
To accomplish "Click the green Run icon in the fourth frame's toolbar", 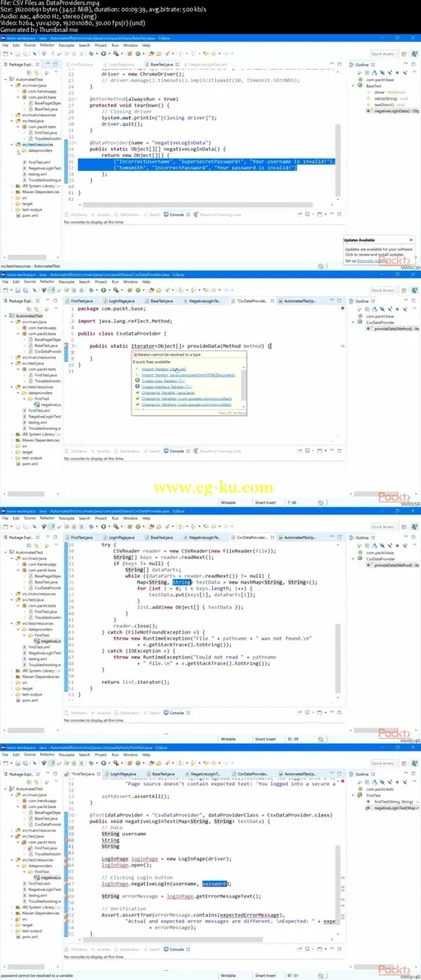I will 103,764.
